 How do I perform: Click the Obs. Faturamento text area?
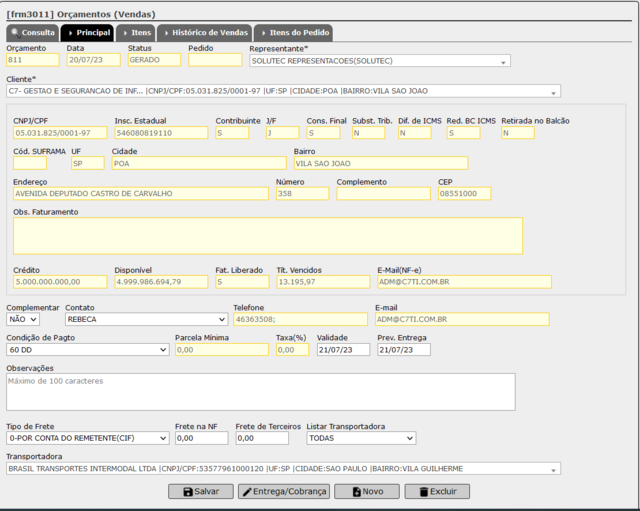(x=268, y=236)
